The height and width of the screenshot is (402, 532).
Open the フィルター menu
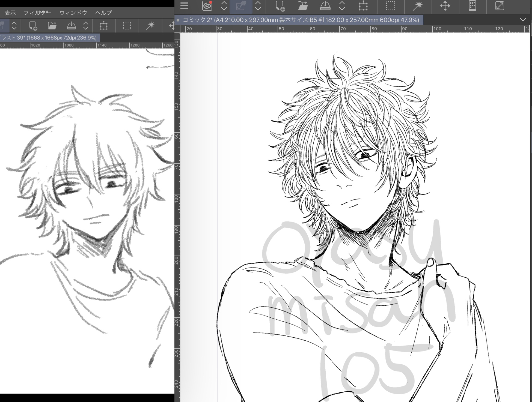[37, 13]
